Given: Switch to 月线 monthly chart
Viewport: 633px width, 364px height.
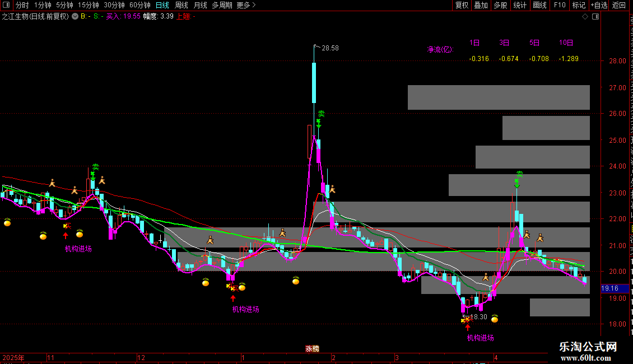Looking at the screenshot, I should point(200,5).
